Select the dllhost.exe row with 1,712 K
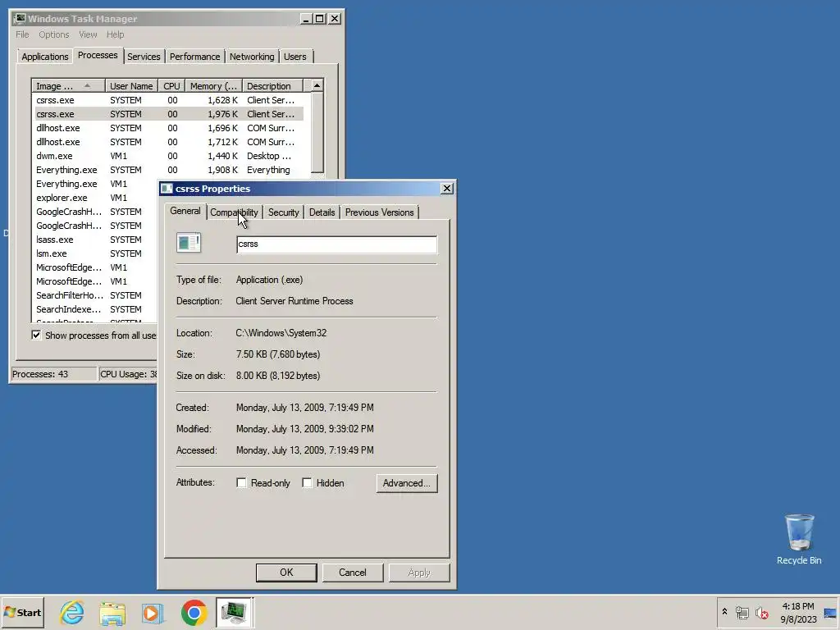 (x=168, y=142)
